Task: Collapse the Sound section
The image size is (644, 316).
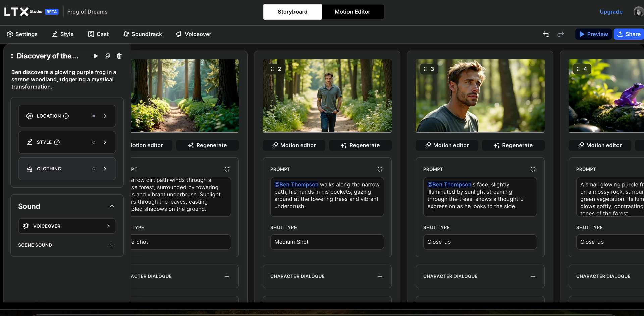Action: click(x=112, y=206)
